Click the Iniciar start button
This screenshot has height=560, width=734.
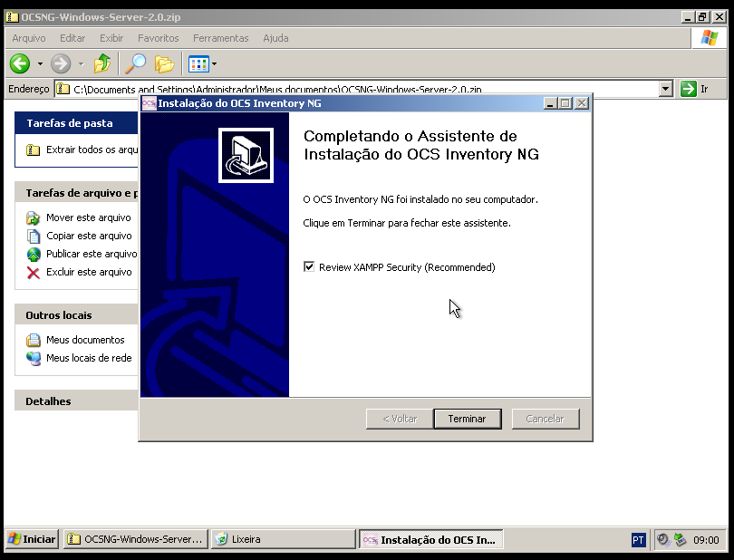tap(33, 539)
